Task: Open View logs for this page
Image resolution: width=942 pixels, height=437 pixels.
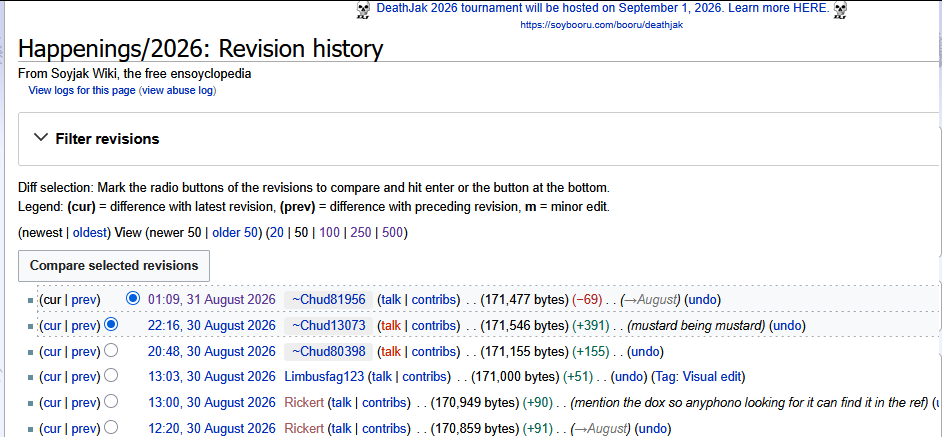Action: pyautogui.click(x=82, y=91)
